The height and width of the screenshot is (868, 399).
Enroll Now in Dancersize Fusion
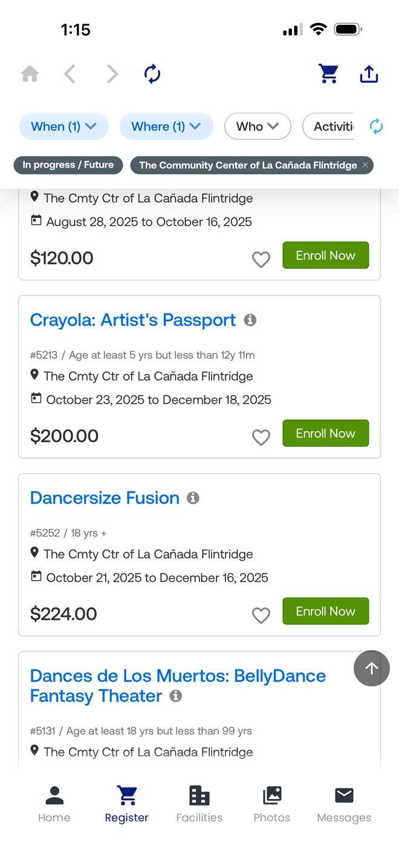325,611
